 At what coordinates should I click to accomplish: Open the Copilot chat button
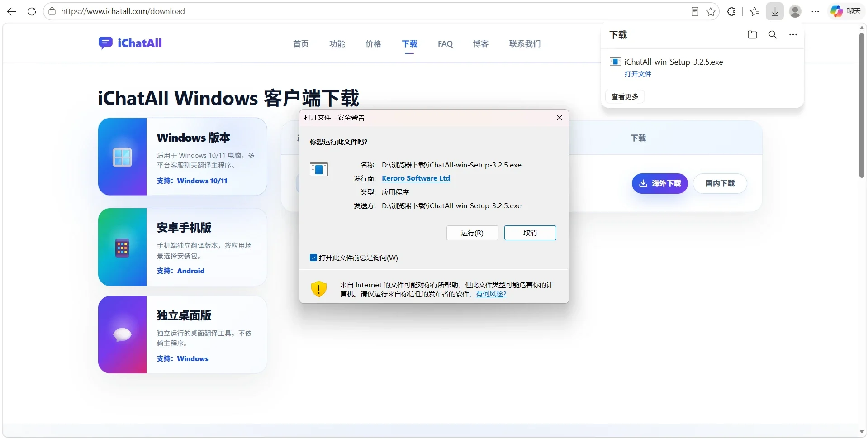[x=845, y=11]
